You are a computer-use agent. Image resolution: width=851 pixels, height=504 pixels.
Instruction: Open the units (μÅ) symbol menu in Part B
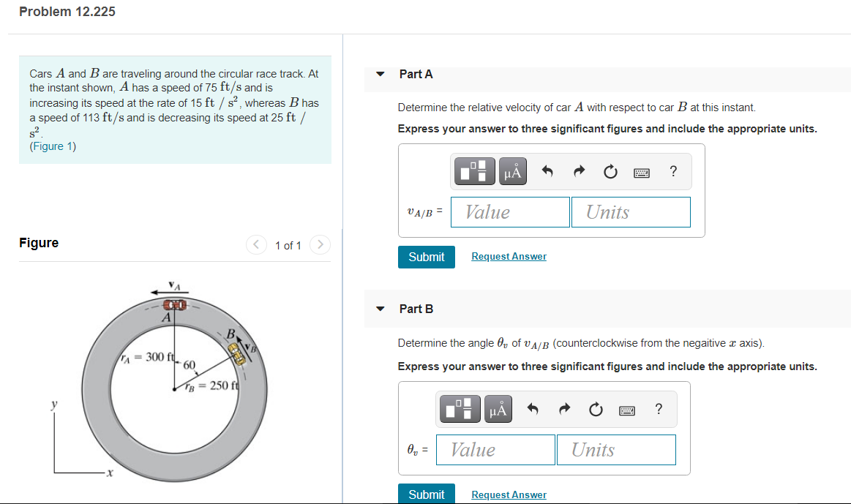[498, 409]
